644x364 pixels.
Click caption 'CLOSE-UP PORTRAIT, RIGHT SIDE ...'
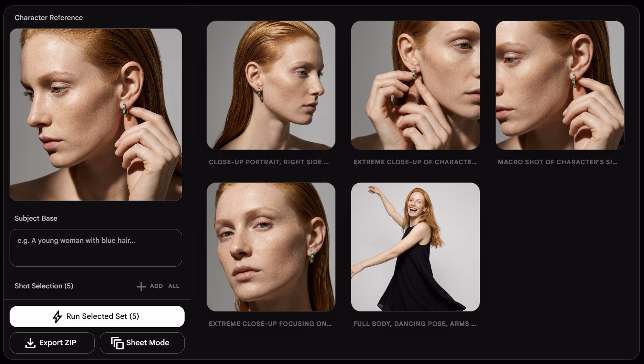pos(269,162)
